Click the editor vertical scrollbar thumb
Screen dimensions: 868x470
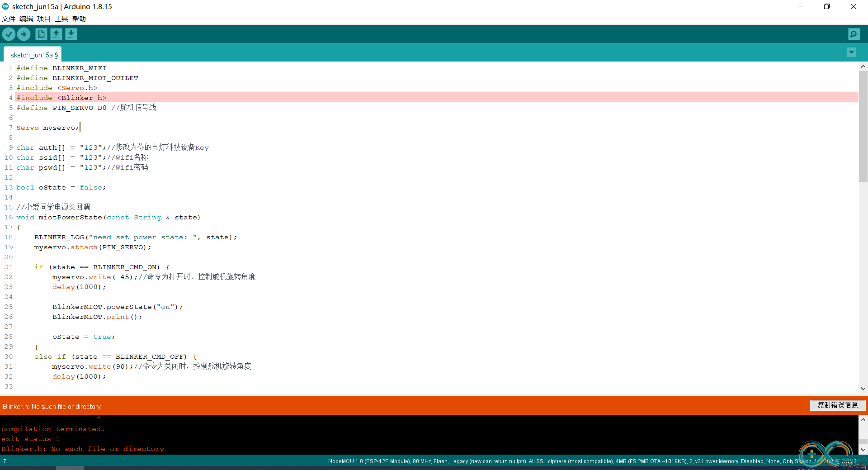click(863, 126)
